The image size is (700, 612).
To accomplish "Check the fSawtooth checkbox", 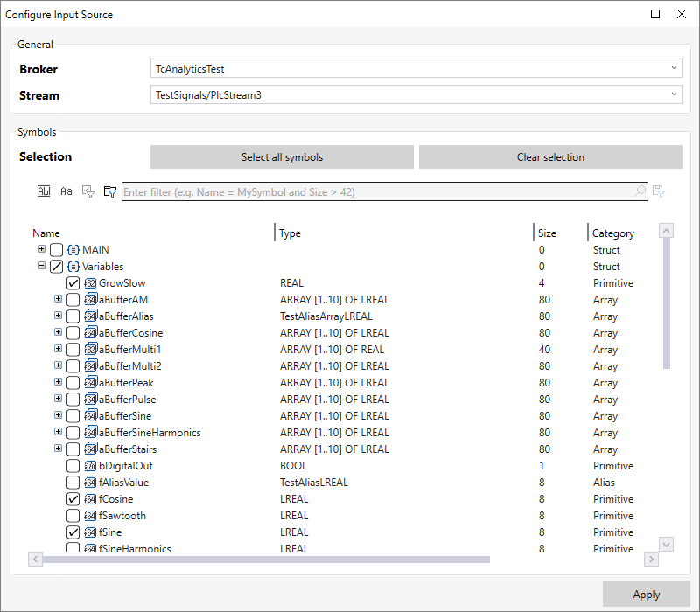I will coord(73,516).
